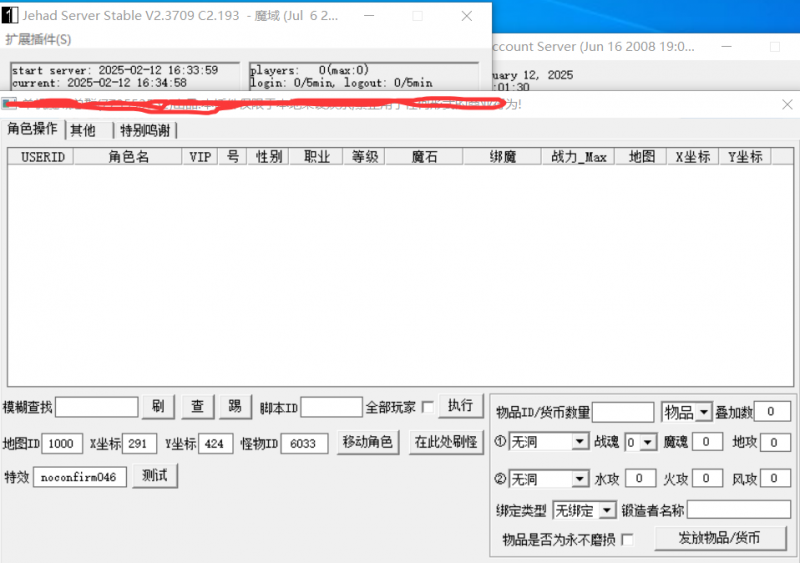This screenshot has width=800, height=563.
Task: Click the 绑魔 column header
Action: [x=502, y=157]
